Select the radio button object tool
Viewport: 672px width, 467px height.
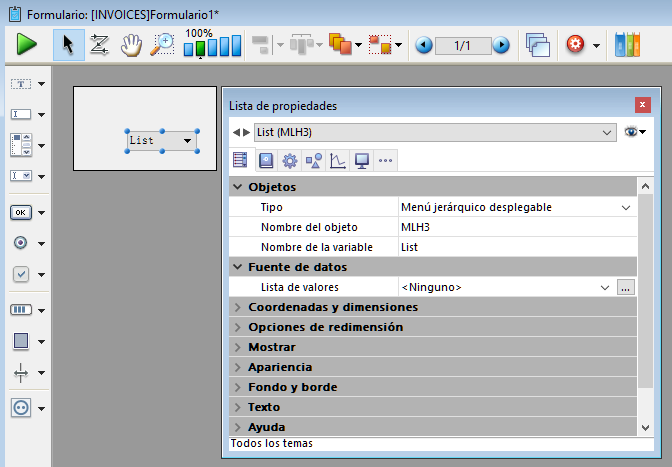[x=21, y=243]
